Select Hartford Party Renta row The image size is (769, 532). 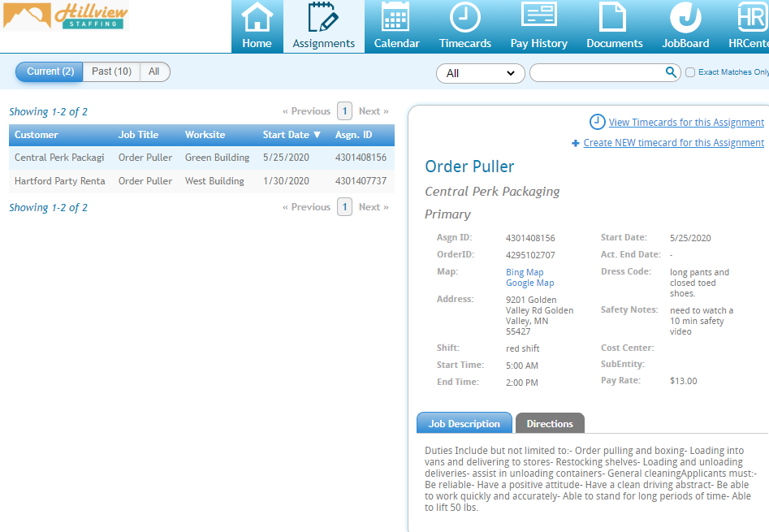click(201, 181)
